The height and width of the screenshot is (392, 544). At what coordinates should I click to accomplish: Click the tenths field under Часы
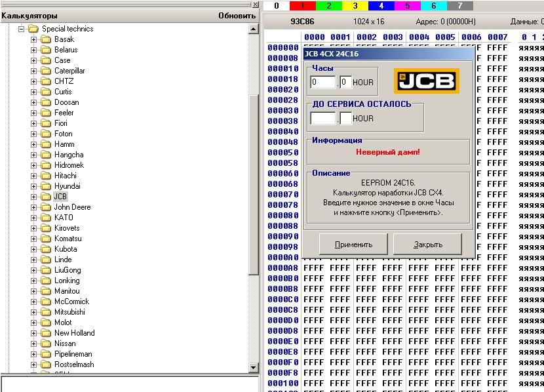click(345, 82)
